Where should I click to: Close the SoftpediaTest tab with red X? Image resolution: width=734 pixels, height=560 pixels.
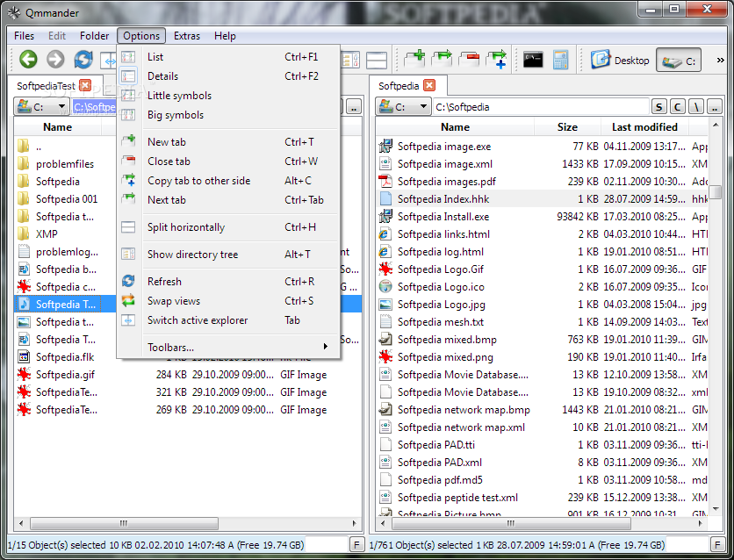[x=85, y=85]
